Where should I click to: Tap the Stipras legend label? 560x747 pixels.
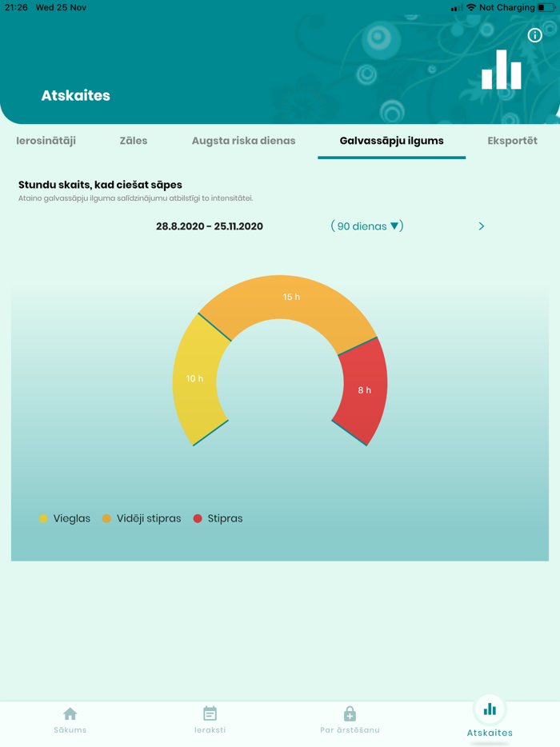point(225,518)
